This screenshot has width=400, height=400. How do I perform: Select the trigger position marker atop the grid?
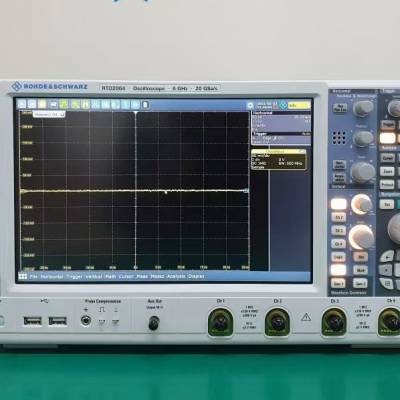(x=136, y=113)
